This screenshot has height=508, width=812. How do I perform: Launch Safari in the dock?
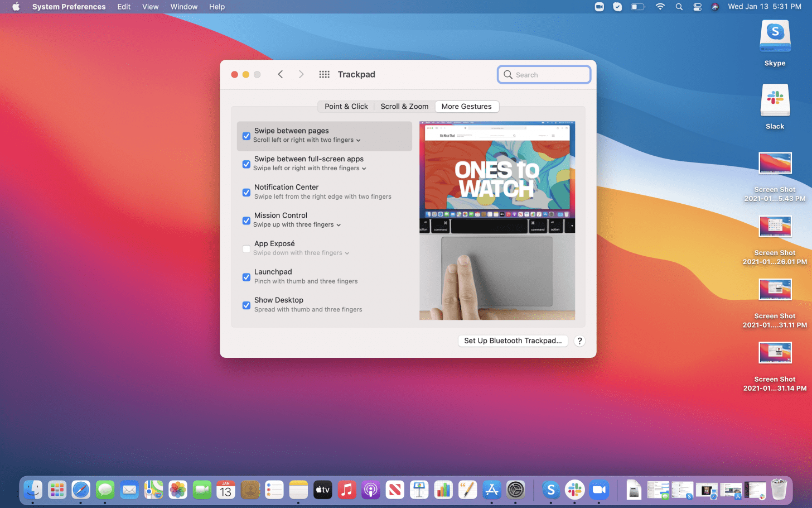81,490
